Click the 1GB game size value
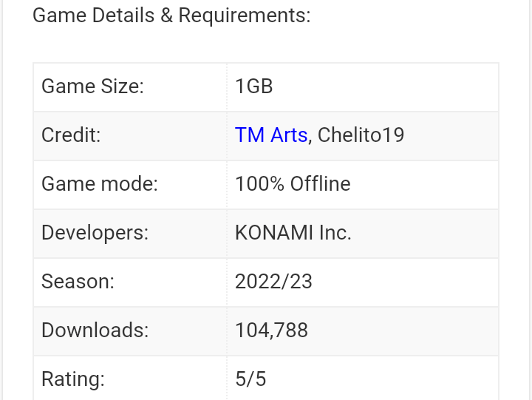 tap(254, 87)
